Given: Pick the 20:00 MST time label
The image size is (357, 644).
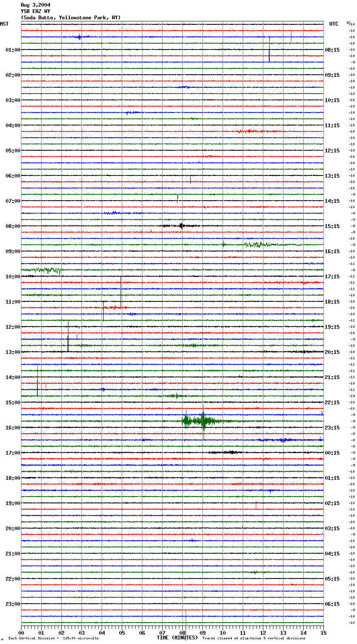Looking at the screenshot, I should click(13, 529).
